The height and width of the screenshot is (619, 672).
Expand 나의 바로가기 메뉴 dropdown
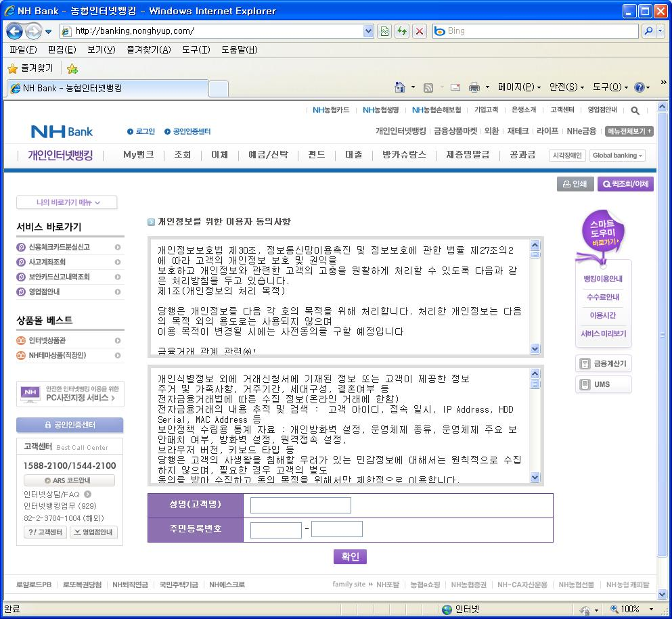[x=67, y=203]
